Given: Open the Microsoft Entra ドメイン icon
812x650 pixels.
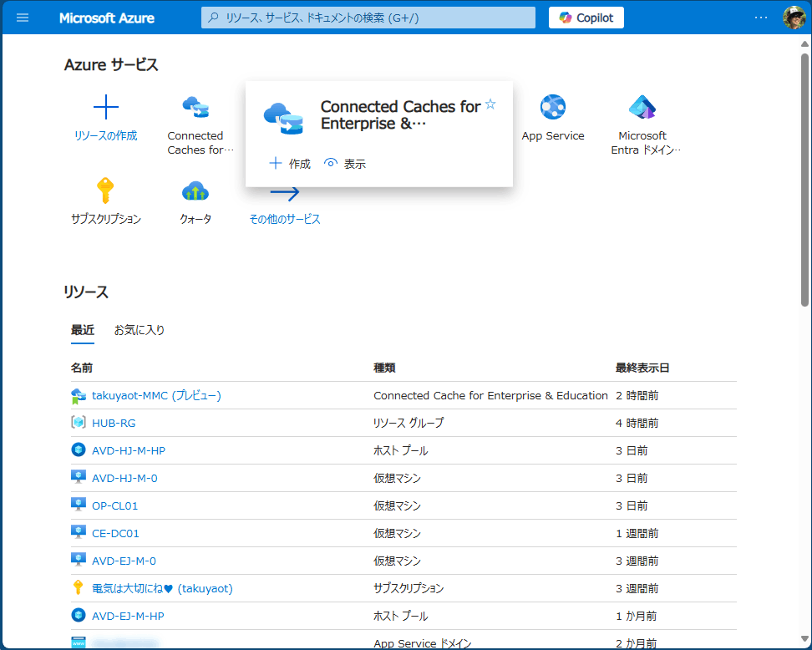Looking at the screenshot, I should tap(642, 107).
